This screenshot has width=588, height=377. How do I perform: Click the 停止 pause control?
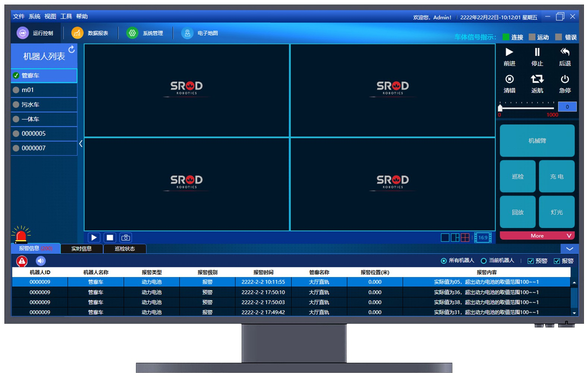pos(537,52)
